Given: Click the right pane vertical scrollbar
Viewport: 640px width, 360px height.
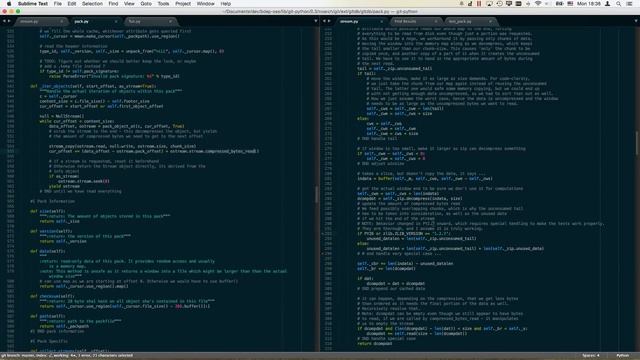Looking at the screenshot, I should click(637, 143).
